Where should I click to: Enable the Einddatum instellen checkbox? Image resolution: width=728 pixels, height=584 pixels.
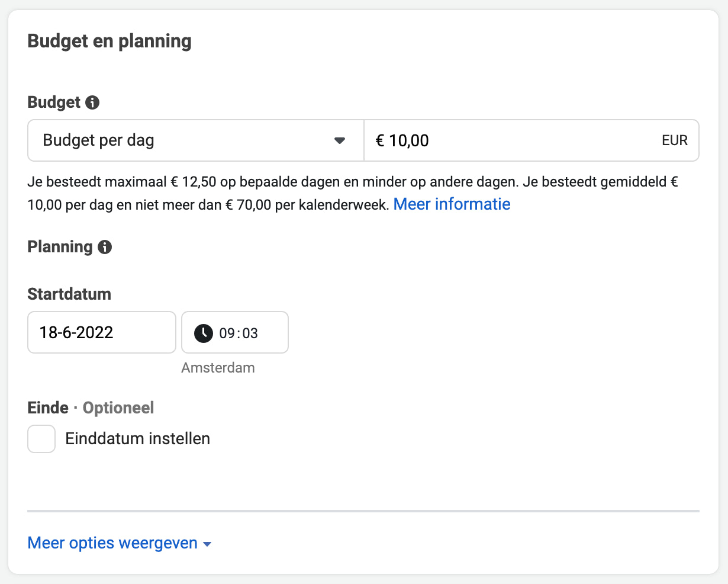[x=41, y=438]
